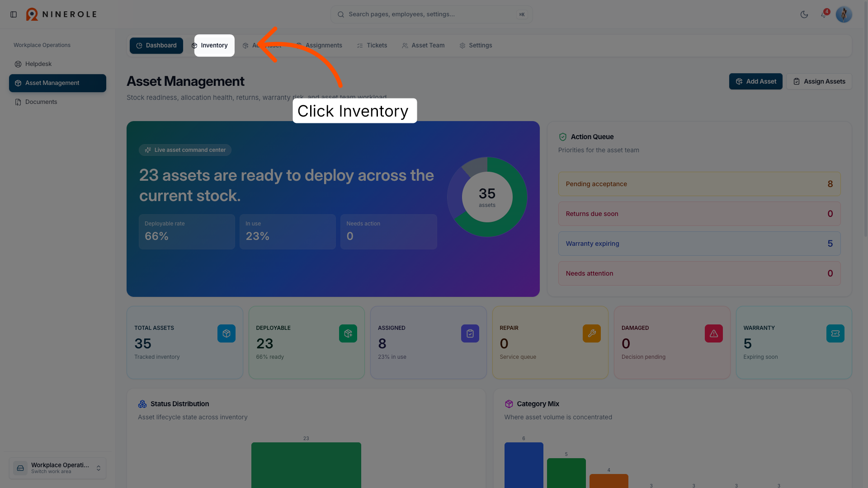The height and width of the screenshot is (488, 868).
Task: Open the Tickets tab
Action: pyautogui.click(x=372, y=46)
